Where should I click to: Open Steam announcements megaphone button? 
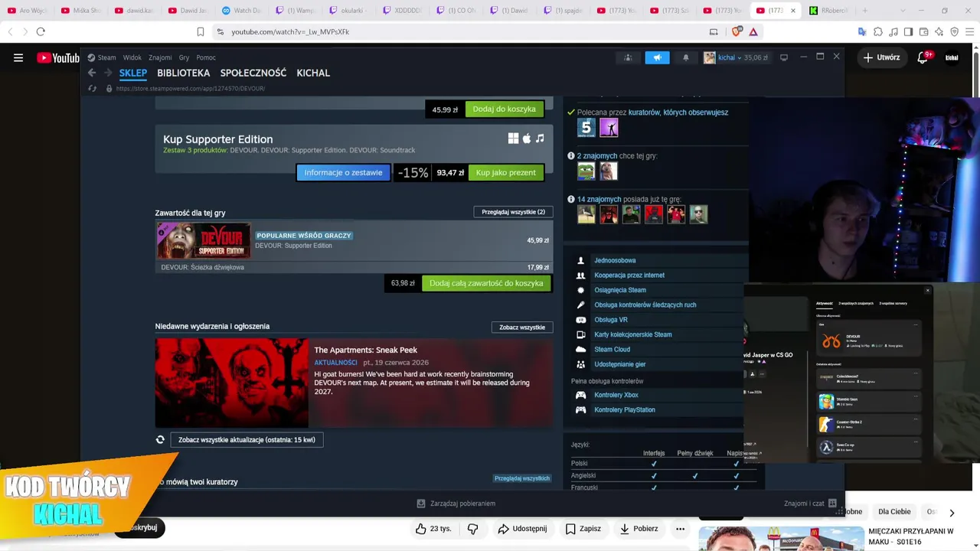click(657, 57)
